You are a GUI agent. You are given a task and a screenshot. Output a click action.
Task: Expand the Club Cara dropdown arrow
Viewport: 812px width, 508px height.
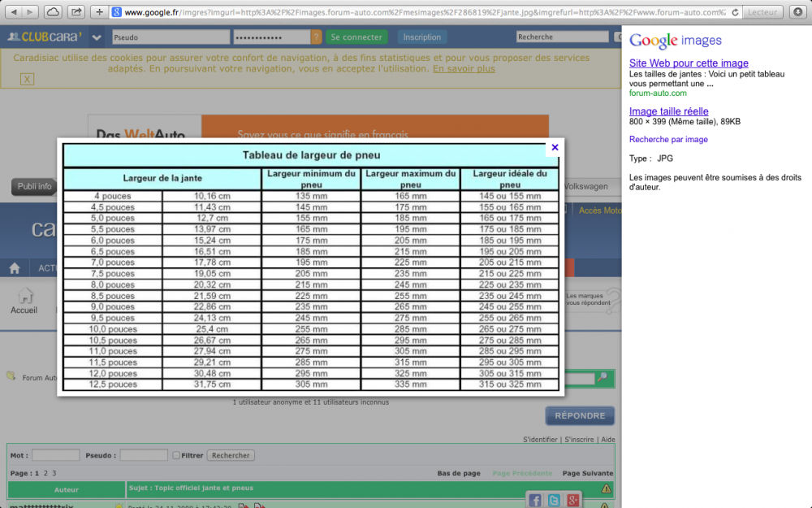[97, 37]
